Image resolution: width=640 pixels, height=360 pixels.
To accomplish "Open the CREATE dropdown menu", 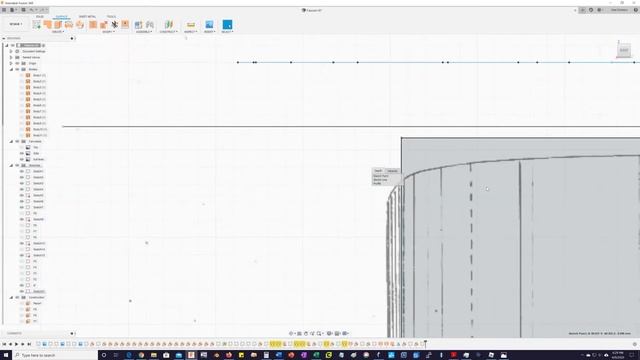I will pos(58,32).
